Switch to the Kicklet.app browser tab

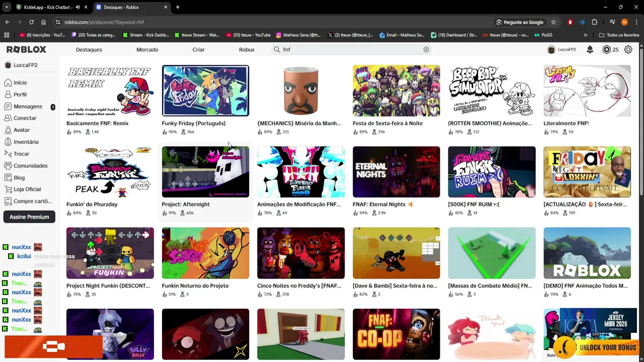tap(45, 7)
